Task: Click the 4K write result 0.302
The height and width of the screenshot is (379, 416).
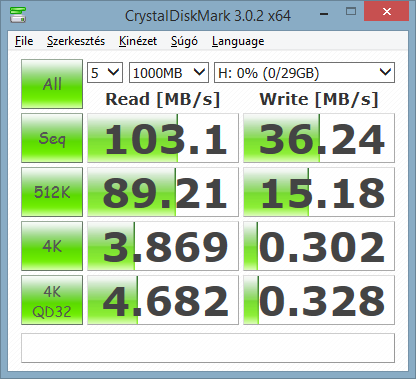Action: click(x=319, y=246)
